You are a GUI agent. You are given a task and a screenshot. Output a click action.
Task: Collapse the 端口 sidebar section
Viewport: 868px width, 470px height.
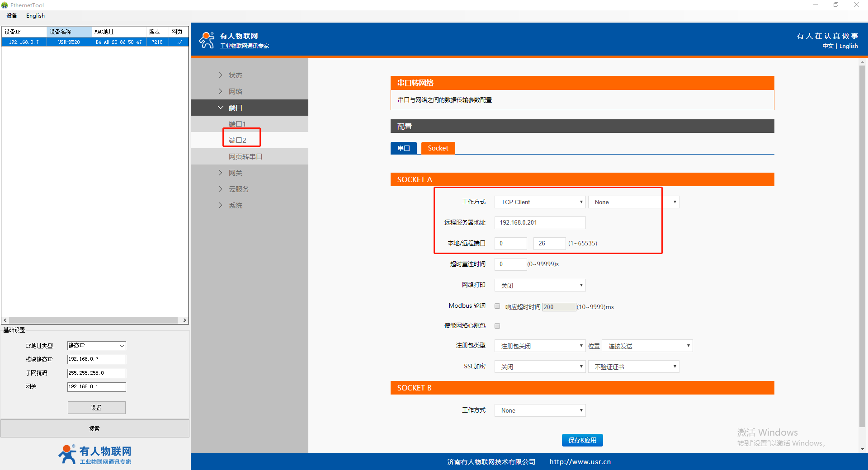pos(235,108)
